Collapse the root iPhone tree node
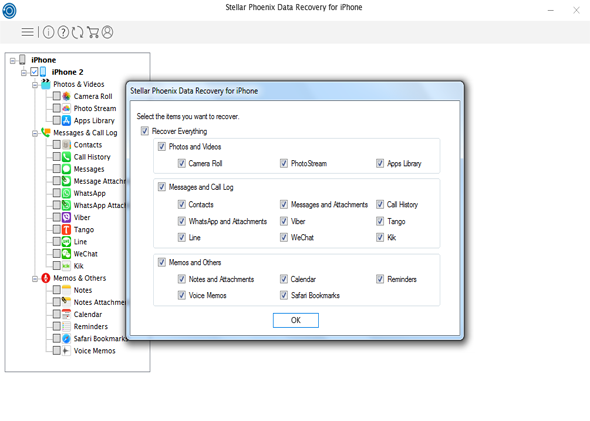This screenshot has height=421, width=590. [x=13, y=60]
